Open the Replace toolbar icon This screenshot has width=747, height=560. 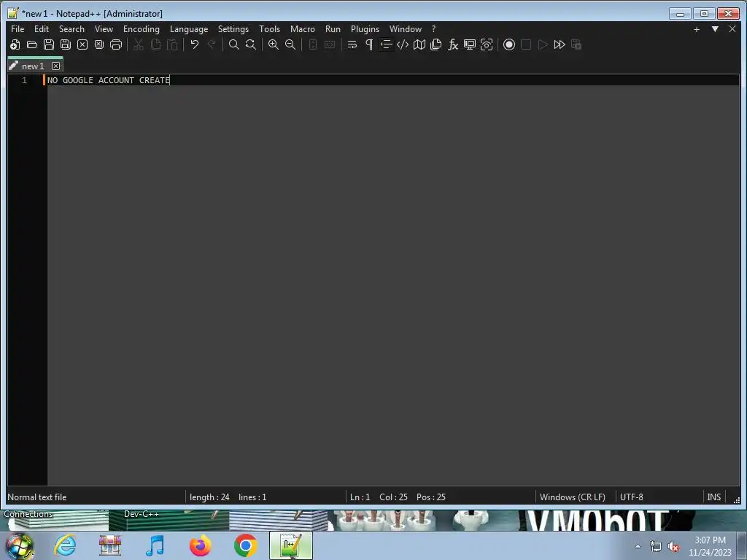click(251, 44)
